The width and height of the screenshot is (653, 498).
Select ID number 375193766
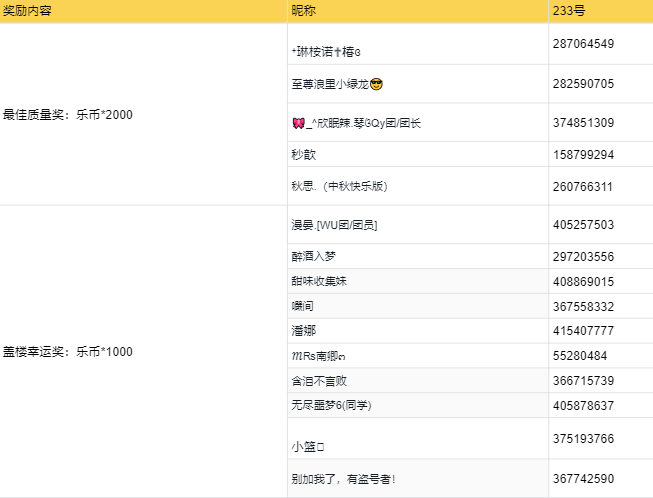coord(583,438)
